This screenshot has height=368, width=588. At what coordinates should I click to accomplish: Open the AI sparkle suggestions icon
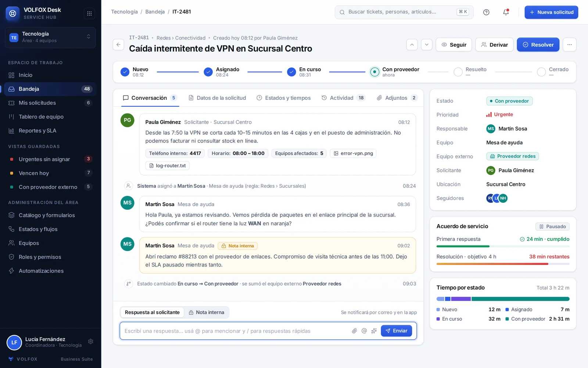(374, 331)
